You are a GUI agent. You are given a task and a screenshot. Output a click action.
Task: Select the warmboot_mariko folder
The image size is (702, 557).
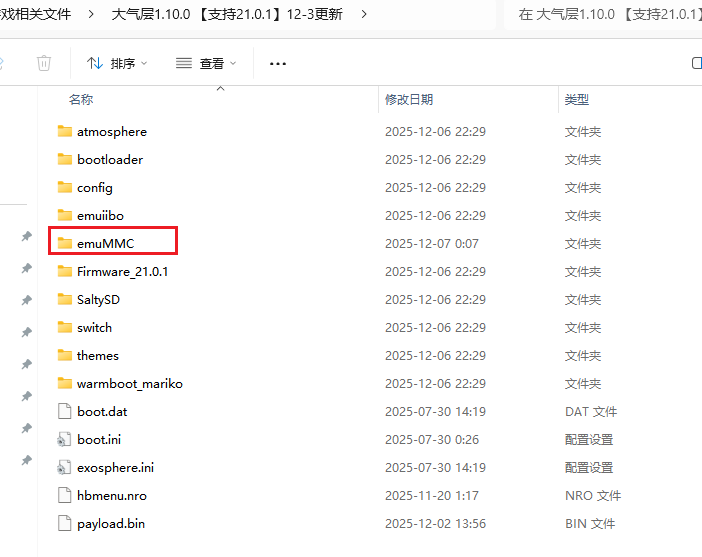pyautogui.click(x=129, y=383)
